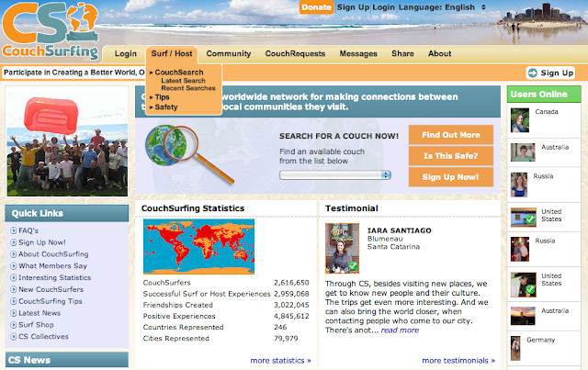Open the Surf / Host menu tab
588x370 pixels.
172,53
